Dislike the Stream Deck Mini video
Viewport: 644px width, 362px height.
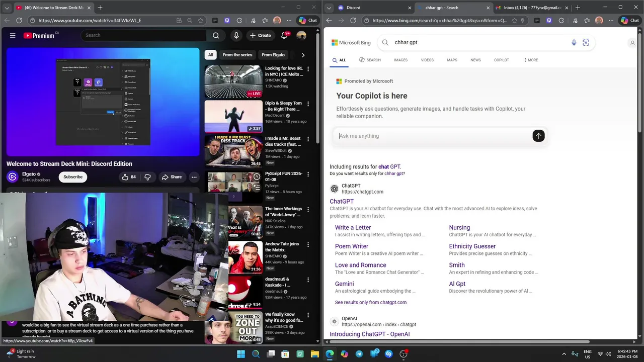point(147,177)
